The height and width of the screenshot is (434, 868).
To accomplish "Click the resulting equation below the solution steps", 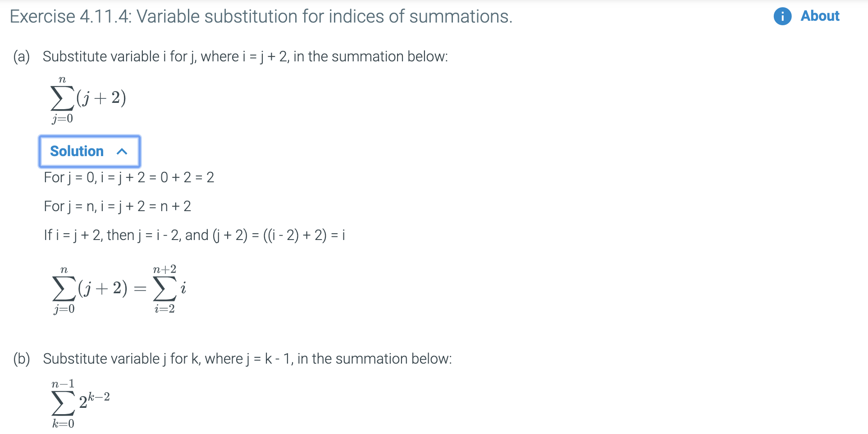I will (x=118, y=289).
